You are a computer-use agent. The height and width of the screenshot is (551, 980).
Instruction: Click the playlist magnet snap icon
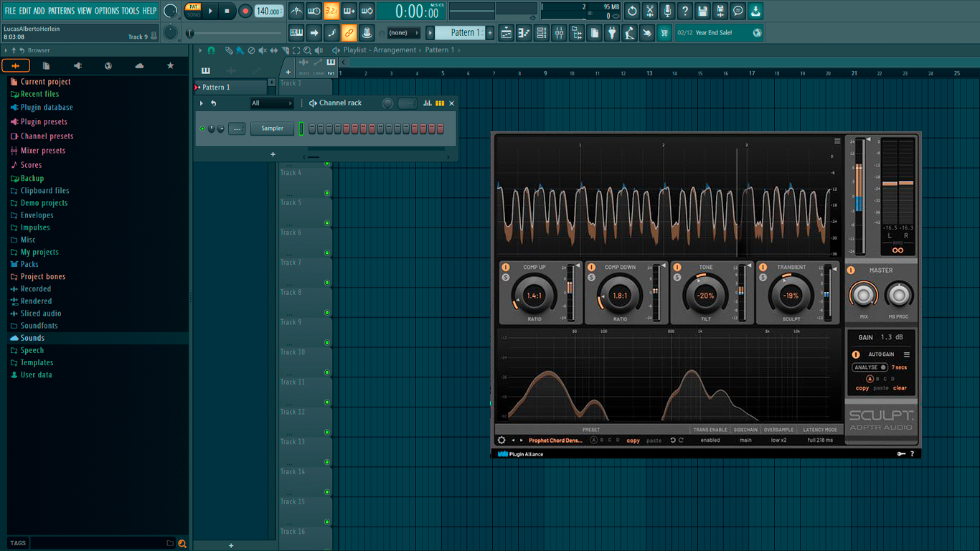click(x=211, y=50)
